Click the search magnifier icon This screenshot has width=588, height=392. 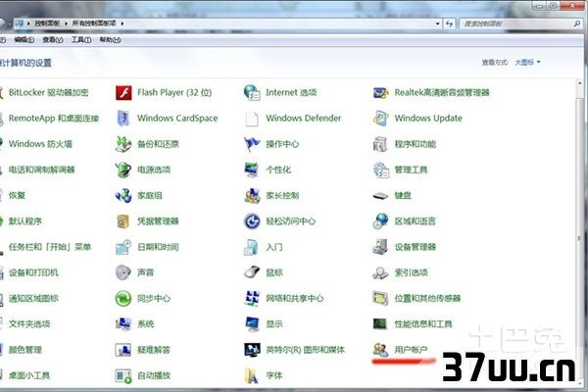(x=577, y=24)
